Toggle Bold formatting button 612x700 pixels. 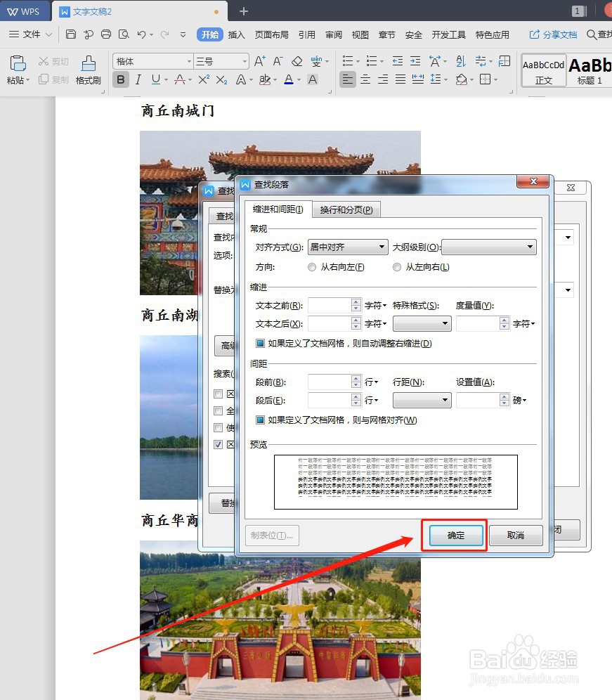pyautogui.click(x=121, y=80)
